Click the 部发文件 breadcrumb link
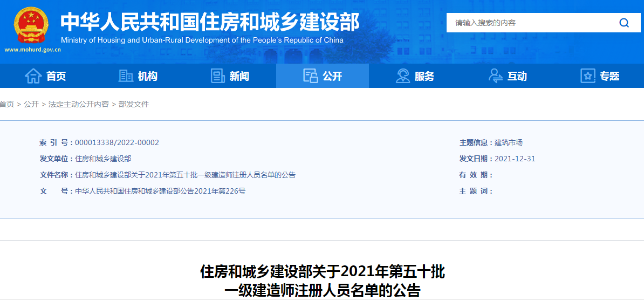 (x=134, y=104)
